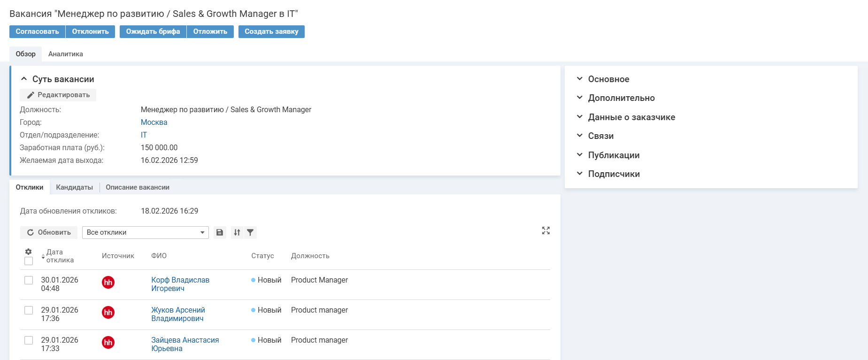Collapse the "Суть вакансии" panel

click(x=24, y=79)
